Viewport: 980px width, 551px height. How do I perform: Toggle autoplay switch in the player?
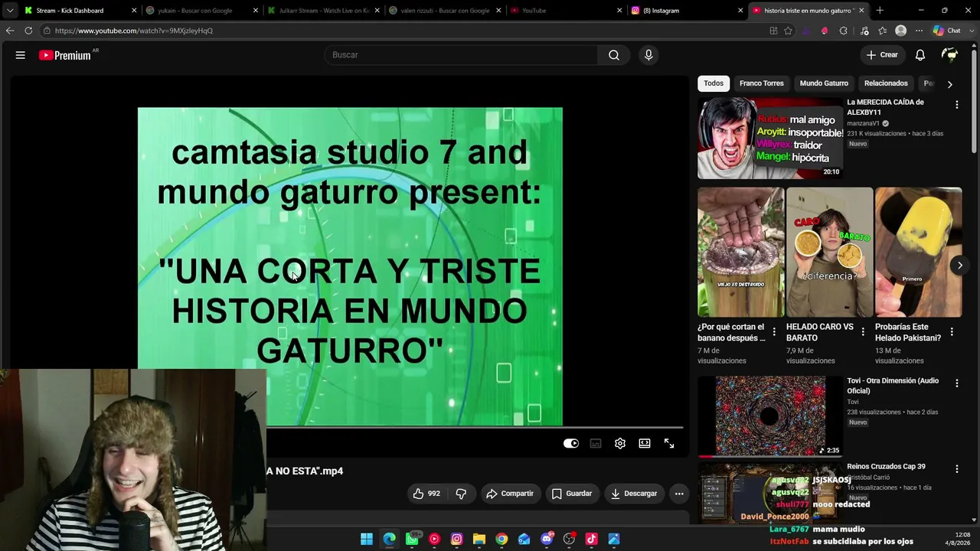pyautogui.click(x=571, y=443)
